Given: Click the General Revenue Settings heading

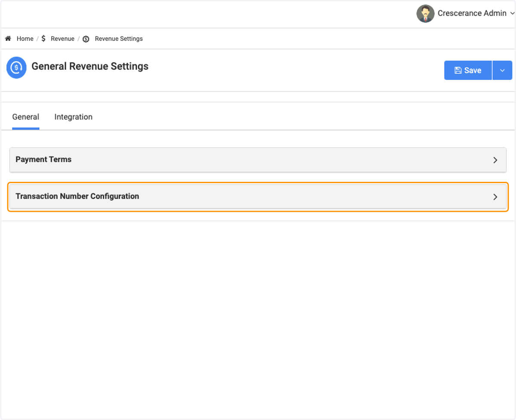Looking at the screenshot, I should click(90, 66).
